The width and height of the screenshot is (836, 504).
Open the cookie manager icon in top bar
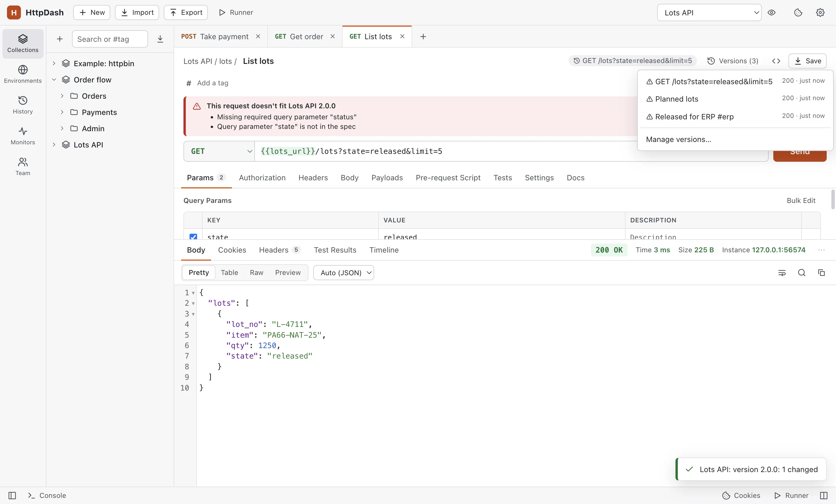[798, 12]
